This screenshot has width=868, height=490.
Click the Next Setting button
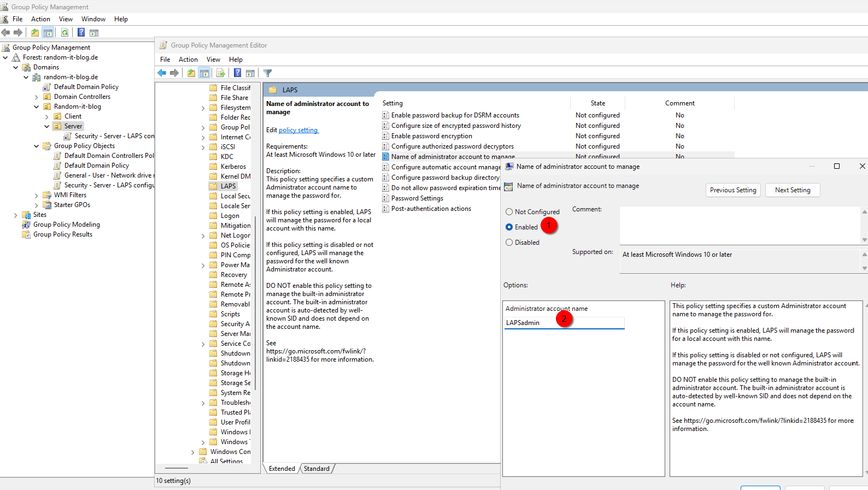(x=793, y=190)
